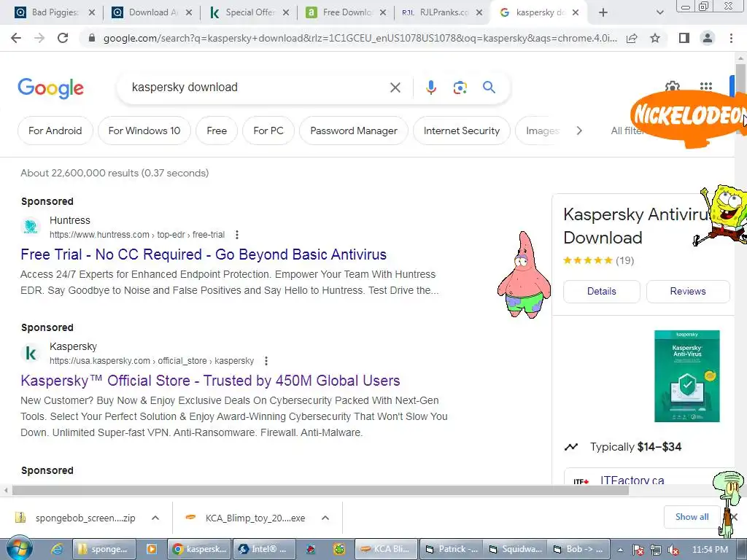747x560 pixels.
Task: Share this page via the address bar icon
Action: [632, 38]
